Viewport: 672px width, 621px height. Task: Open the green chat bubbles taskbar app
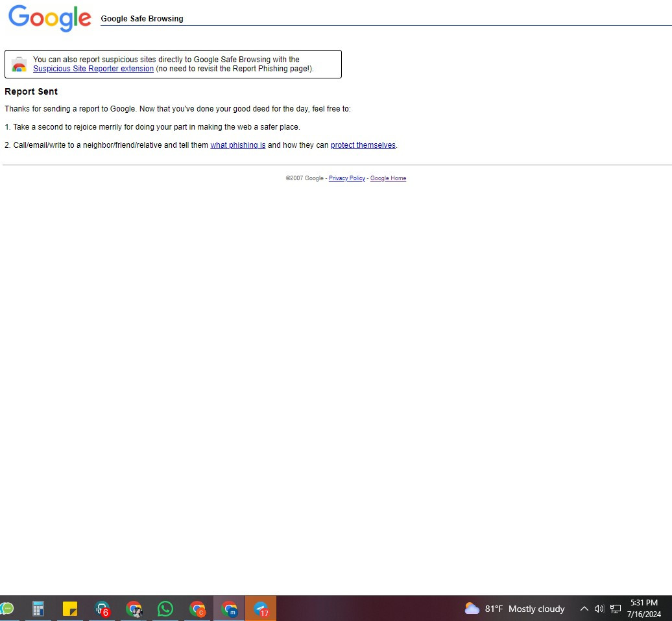pos(7,609)
